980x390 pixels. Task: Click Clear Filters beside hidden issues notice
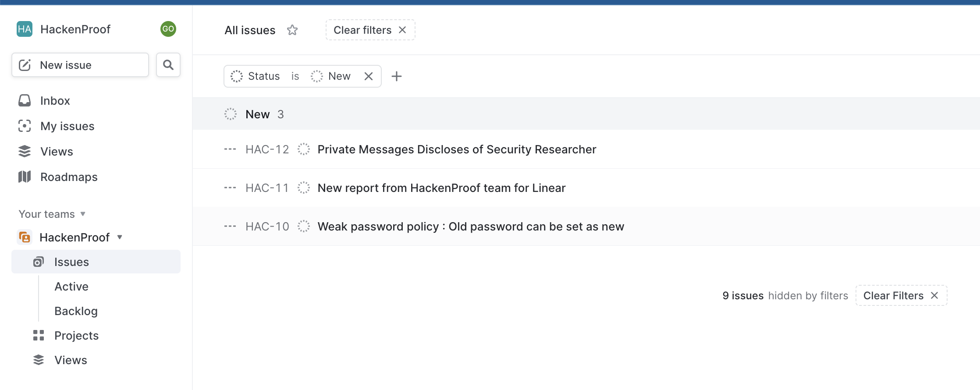tap(901, 296)
